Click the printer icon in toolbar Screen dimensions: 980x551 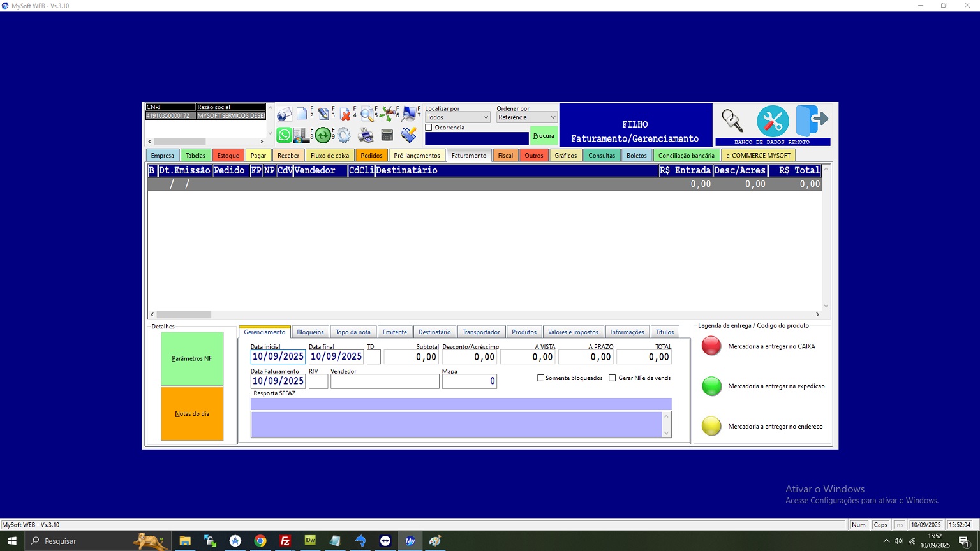pos(366,134)
